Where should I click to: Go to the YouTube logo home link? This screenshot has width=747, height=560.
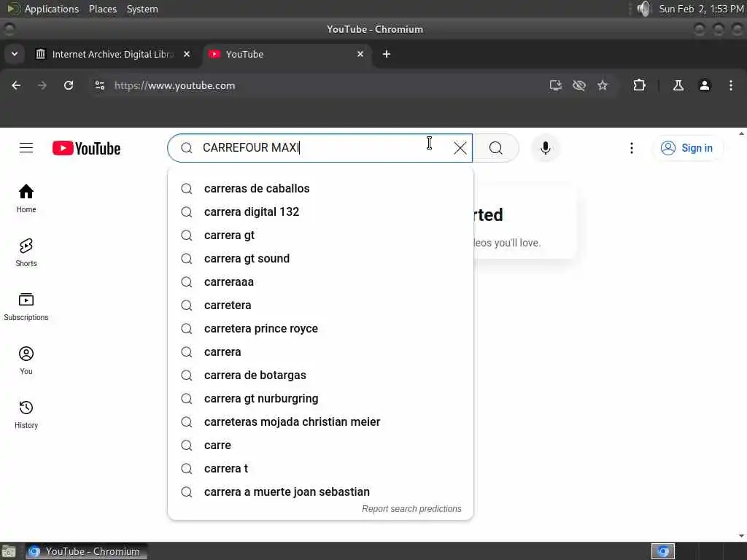[86, 148]
